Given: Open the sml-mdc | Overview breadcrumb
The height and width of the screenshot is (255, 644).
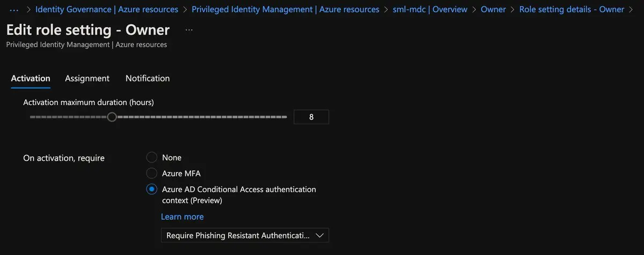Looking at the screenshot, I should 430,10.
